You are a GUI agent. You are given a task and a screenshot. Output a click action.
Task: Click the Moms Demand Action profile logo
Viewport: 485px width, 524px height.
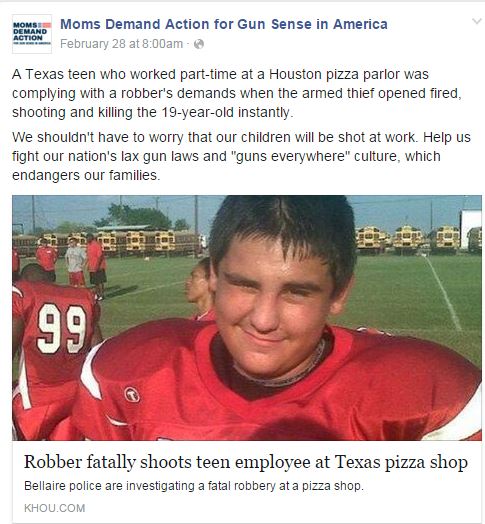point(32,34)
